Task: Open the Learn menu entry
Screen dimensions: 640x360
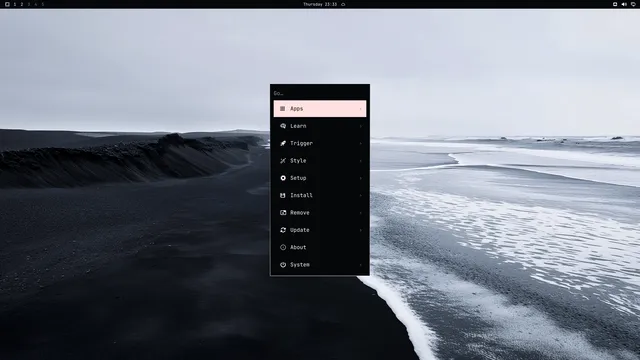Action: [320, 126]
